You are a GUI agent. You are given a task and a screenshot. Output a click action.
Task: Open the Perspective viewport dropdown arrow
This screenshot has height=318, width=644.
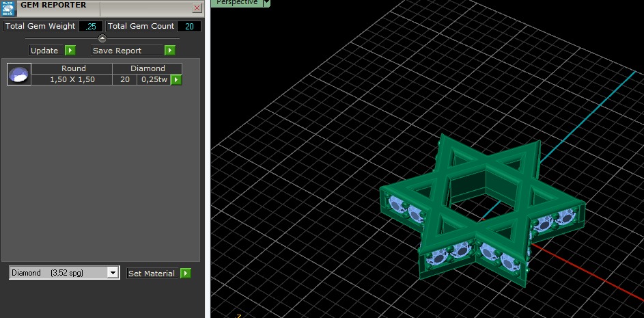266,3
